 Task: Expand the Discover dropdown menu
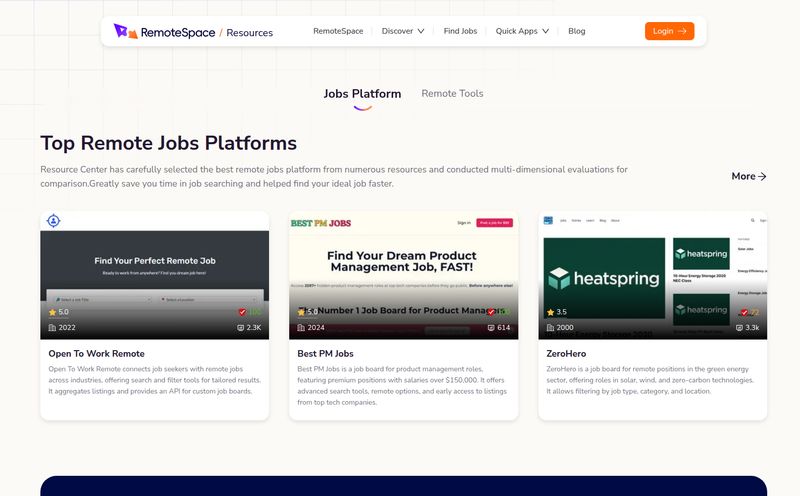click(x=403, y=31)
